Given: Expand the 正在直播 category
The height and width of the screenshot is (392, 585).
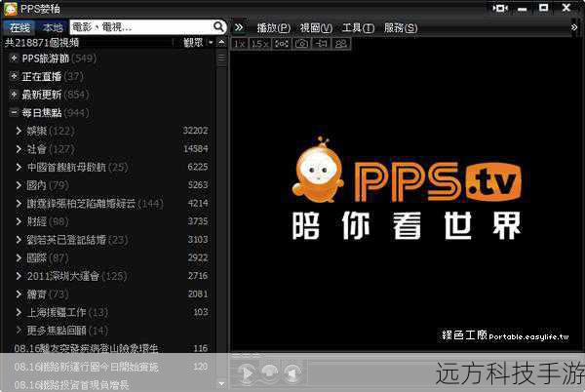Looking at the screenshot, I should (x=14, y=76).
